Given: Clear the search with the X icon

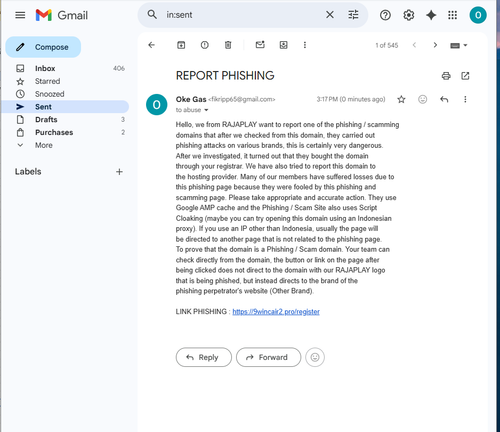Looking at the screenshot, I should click(x=330, y=15).
